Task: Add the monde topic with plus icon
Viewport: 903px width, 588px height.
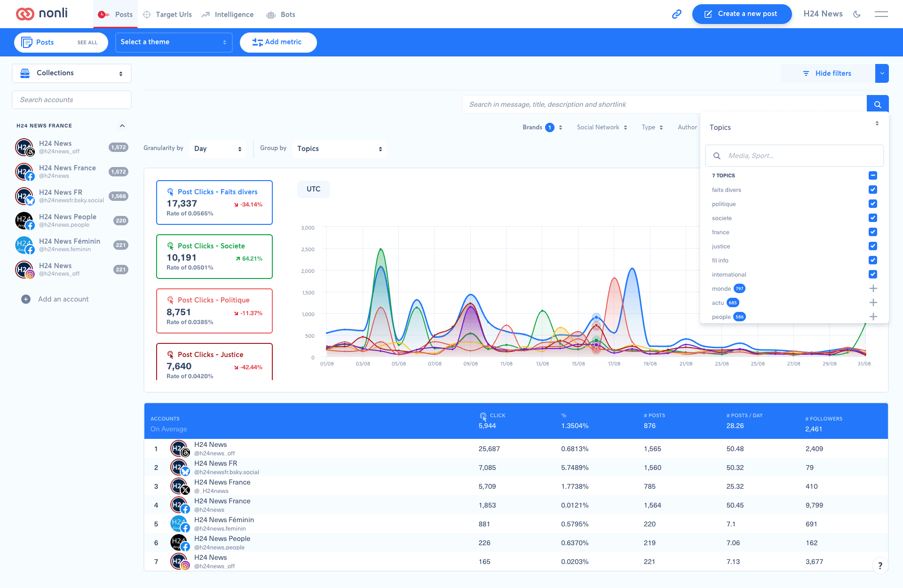Action: tap(873, 288)
